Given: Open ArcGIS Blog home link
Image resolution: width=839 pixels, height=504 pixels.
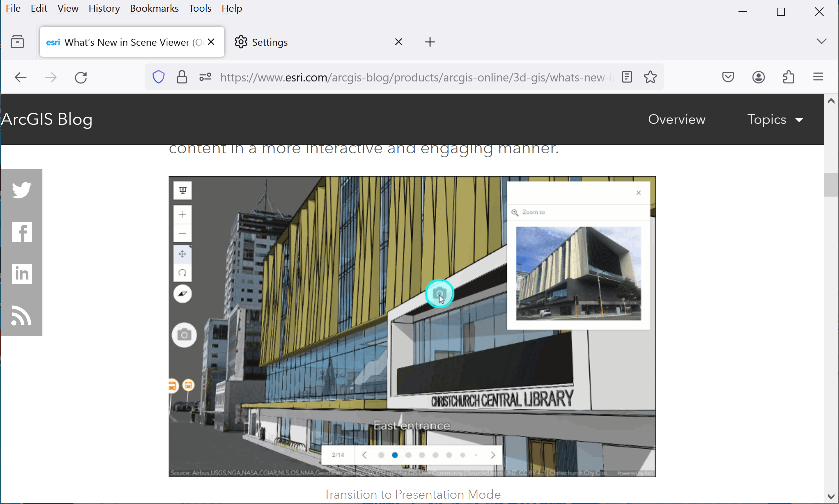Looking at the screenshot, I should (x=46, y=119).
